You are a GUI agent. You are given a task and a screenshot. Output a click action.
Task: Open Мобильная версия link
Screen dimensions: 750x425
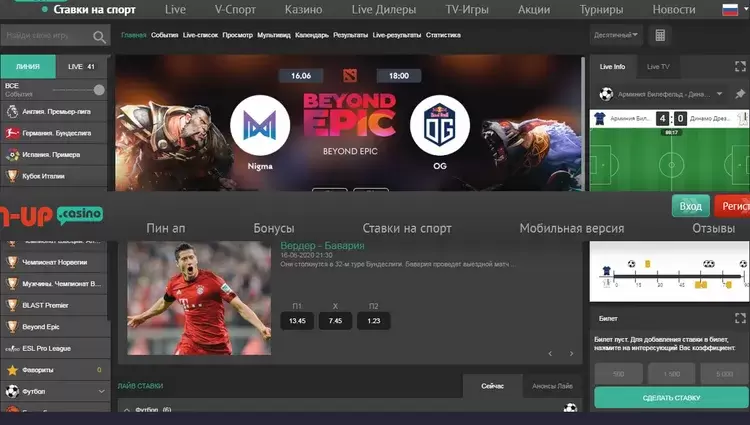[572, 229]
